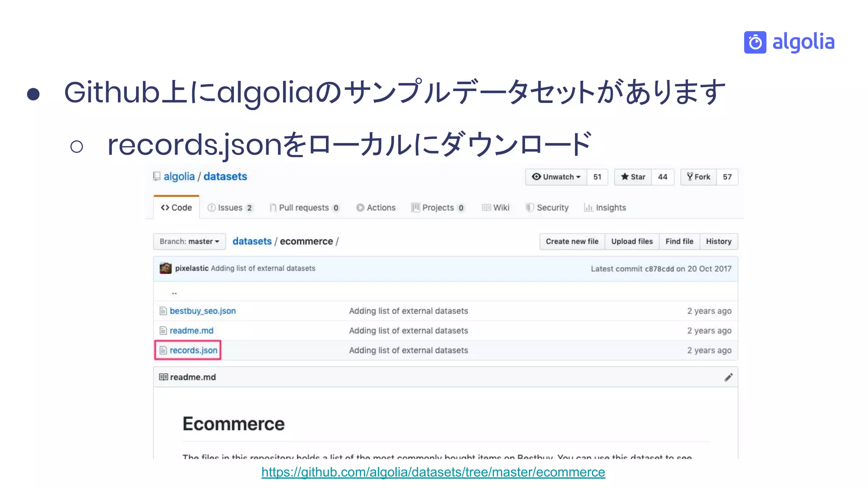Click the file icon next to bestbuy_seo.json

pos(163,311)
